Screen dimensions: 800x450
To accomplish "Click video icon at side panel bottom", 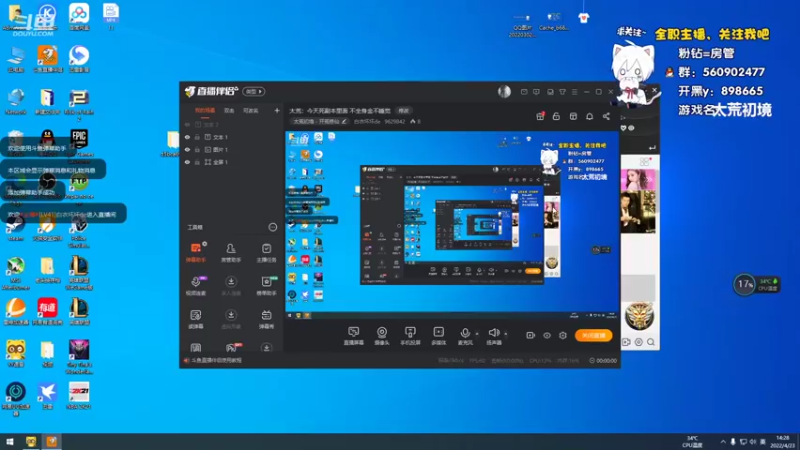I will (x=626, y=342).
